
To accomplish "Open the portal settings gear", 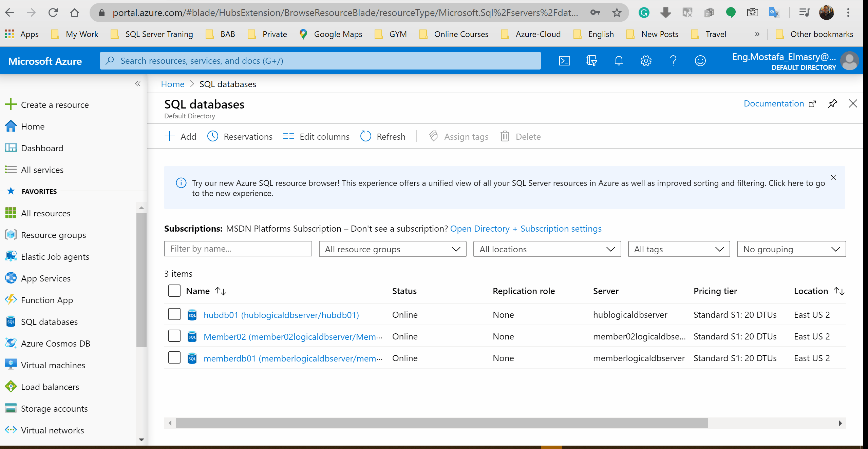I will click(x=646, y=61).
